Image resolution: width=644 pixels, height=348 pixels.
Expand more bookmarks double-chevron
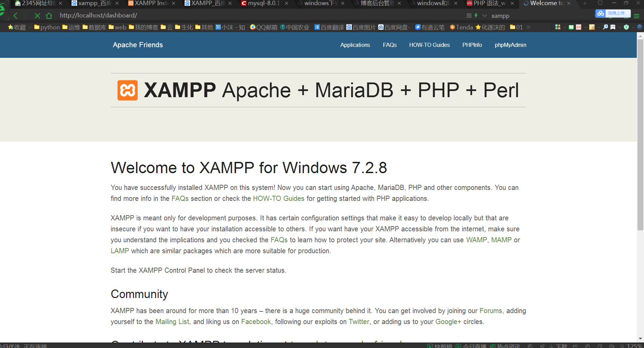tap(529, 27)
